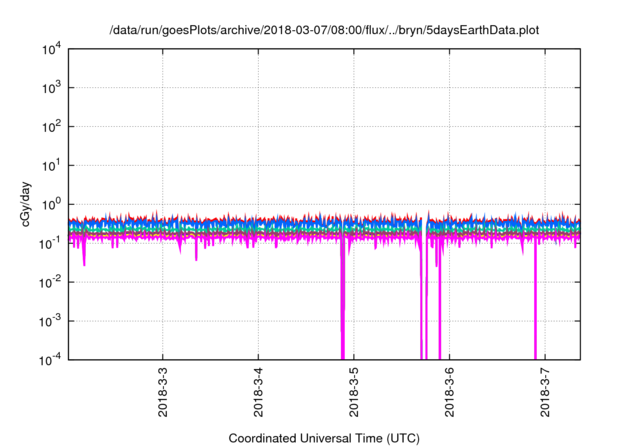Click the Coordinated Universal Time (UTC) axis title
Image resolution: width=640 pixels, height=448 pixels.
pos(324,439)
